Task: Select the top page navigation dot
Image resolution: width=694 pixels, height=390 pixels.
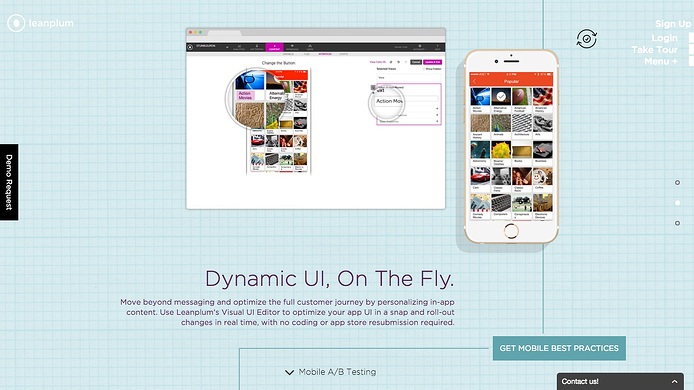Action: [677, 182]
